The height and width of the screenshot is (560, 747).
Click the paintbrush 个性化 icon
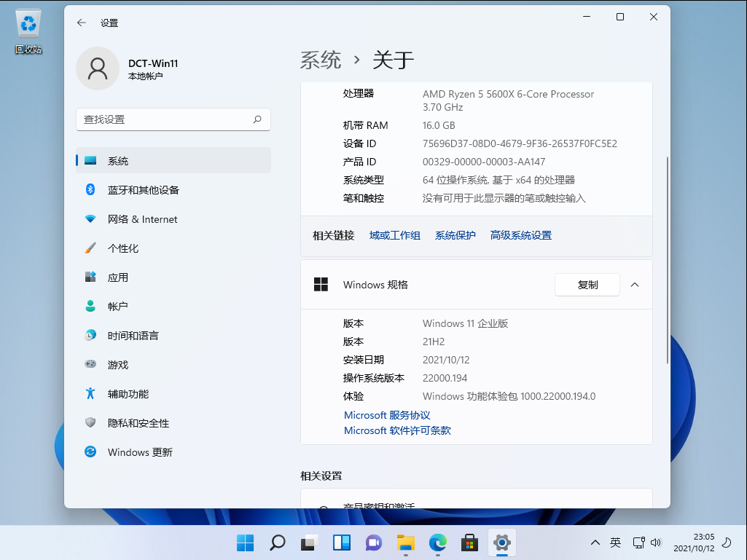click(90, 248)
